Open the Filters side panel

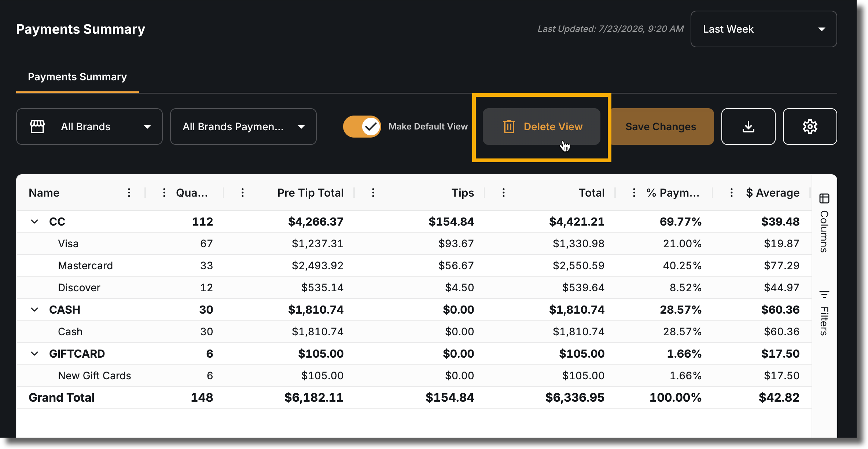pyautogui.click(x=824, y=313)
